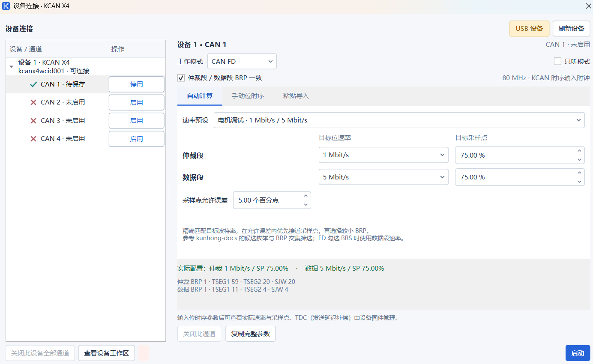Click the 关闭此通道 button

[x=199, y=334]
